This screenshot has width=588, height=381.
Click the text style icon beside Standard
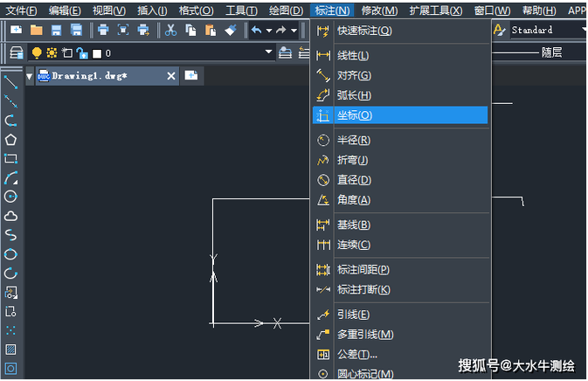coord(500,30)
